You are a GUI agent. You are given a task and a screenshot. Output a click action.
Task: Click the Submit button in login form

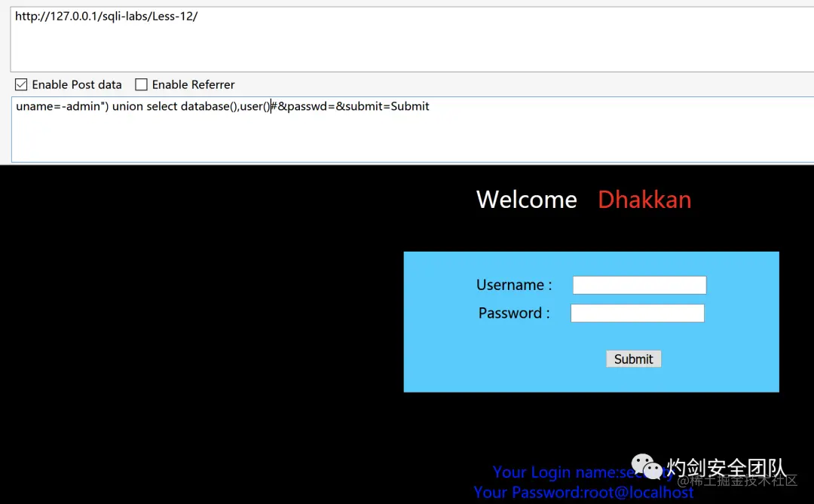pos(633,359)
